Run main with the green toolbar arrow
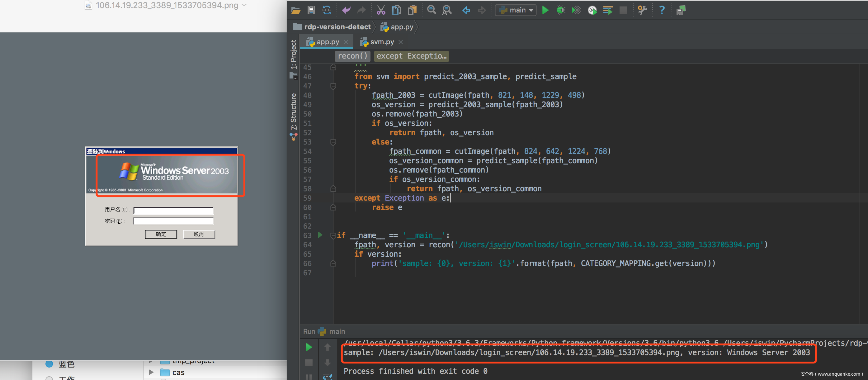 (x=545, y=10)
